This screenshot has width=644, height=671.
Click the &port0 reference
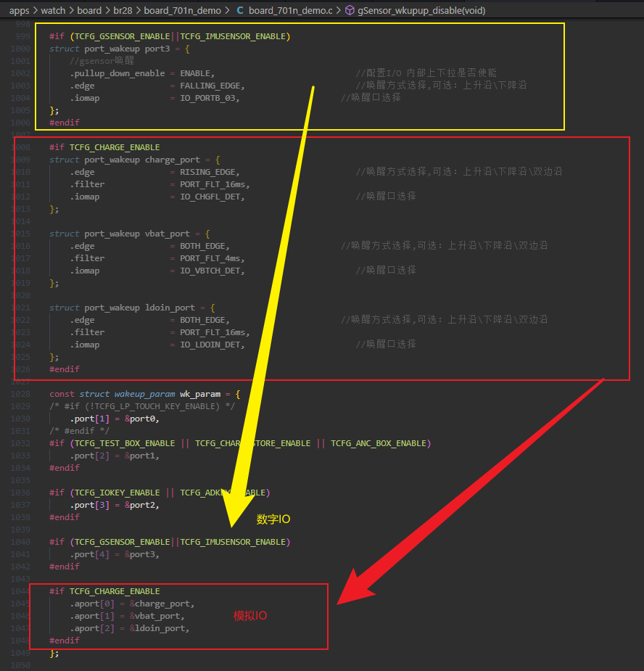[140, 419]
